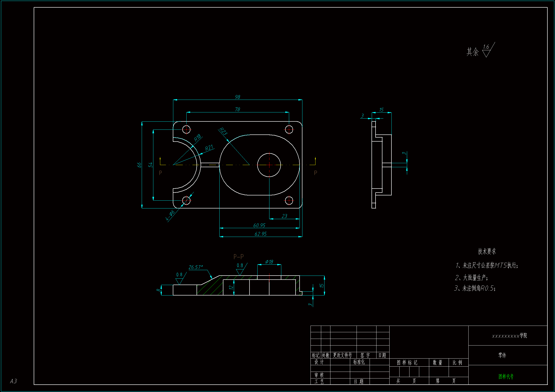Select the 60.95 dimension text

(259, 225)
